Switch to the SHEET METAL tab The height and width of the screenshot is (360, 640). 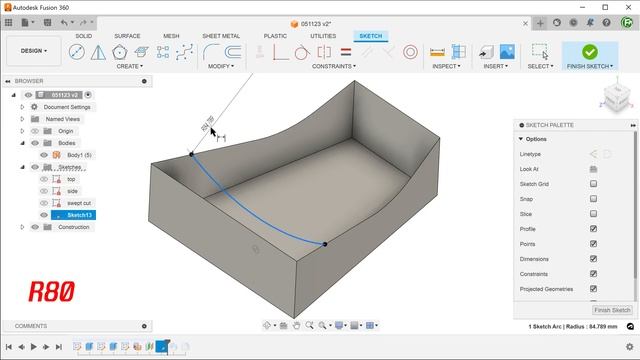tap(221, 36)
